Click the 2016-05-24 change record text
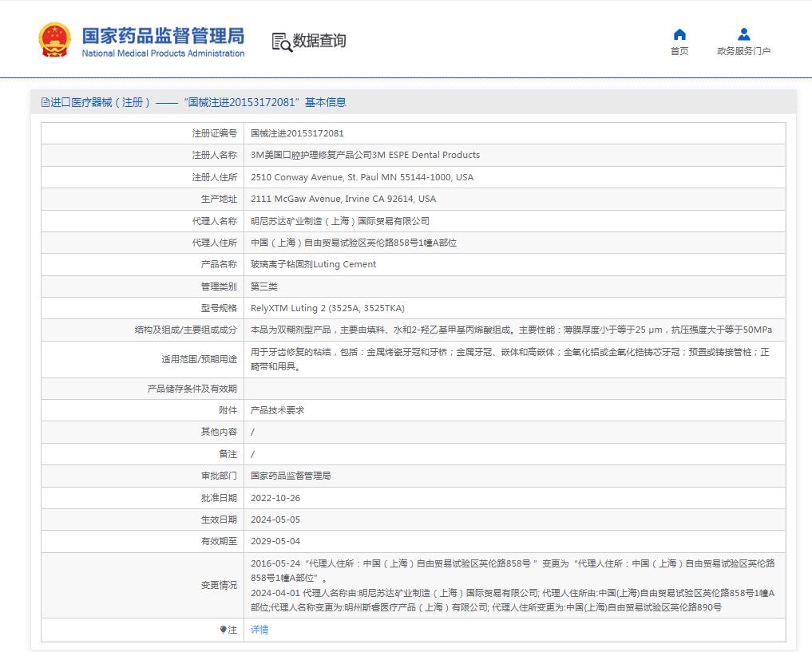Image resolution: width=812 pixels, height=652 pixels. pos(513,571)
